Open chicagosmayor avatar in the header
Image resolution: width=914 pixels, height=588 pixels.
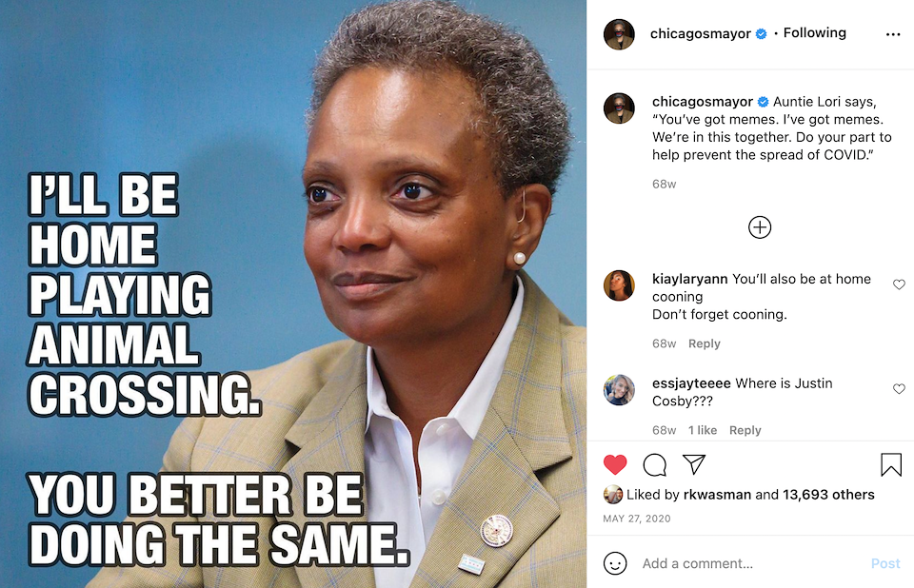pyautogui.click(x=619, y=34)
